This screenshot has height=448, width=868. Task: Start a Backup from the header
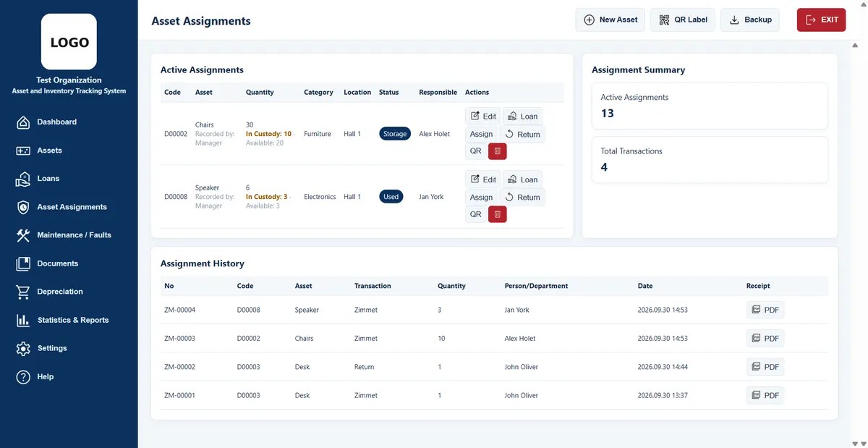(750, 20)
